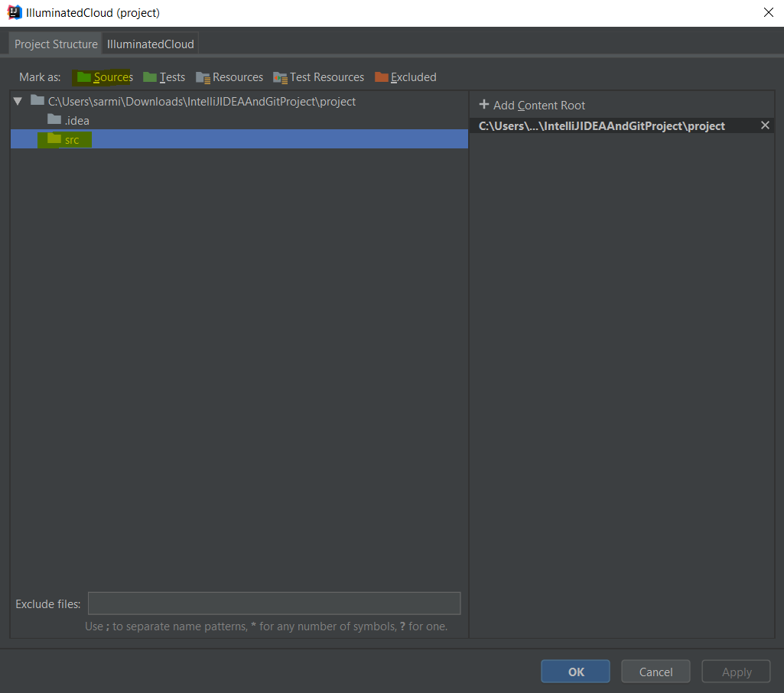This screenshot has width=784, height=693.
Task: Click the Apply button
Action: [736, 672]
